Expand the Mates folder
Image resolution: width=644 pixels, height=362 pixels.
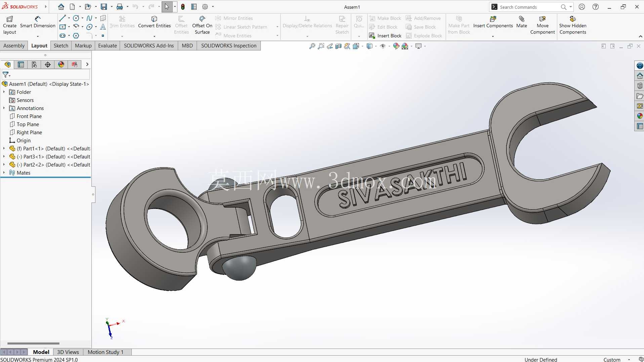click(x=4, y=173)
